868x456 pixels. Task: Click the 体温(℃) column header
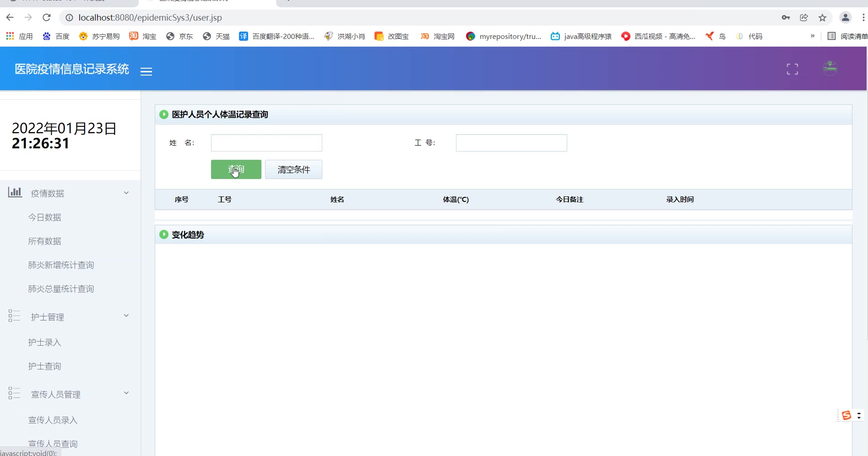(x=456, y=200)
